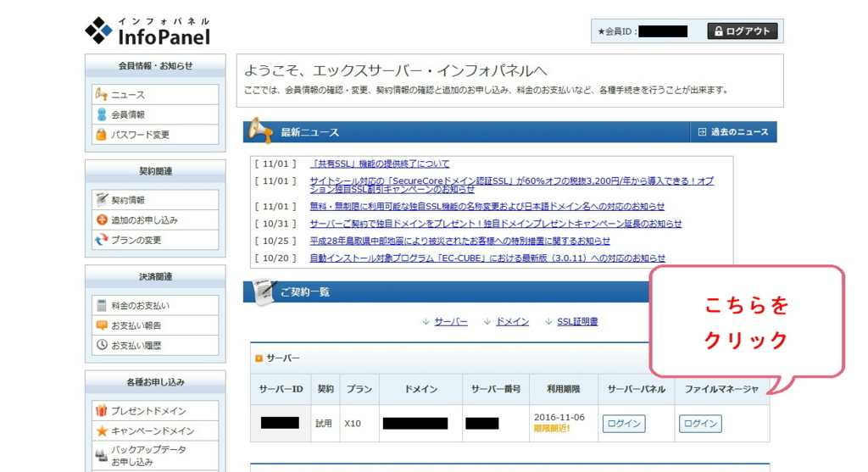Screen dimensions: 868x472
Task: Click the person icon beside 会員情報
Action: (x=102, y=114)
